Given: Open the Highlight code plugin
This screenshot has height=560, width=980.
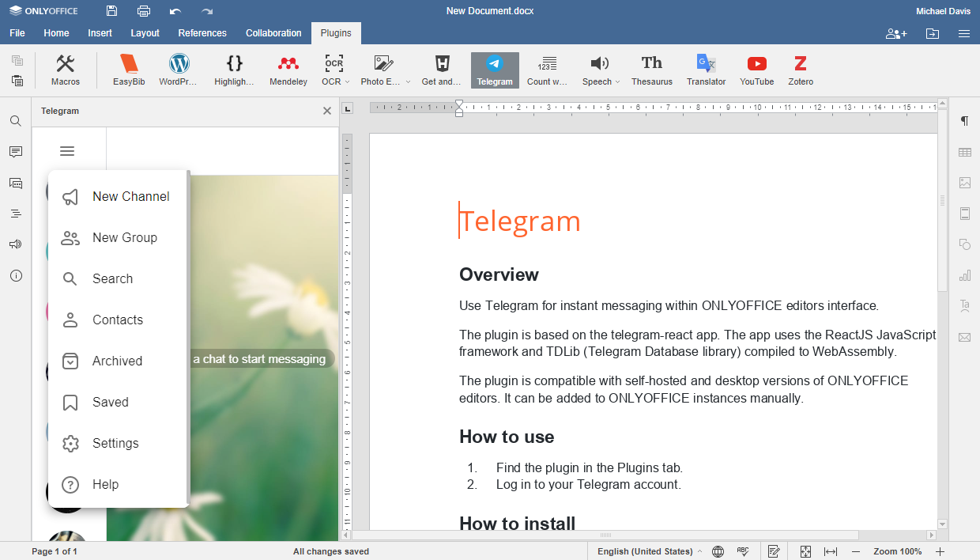Looking at the screenshot, I should [x=235, y=70].
